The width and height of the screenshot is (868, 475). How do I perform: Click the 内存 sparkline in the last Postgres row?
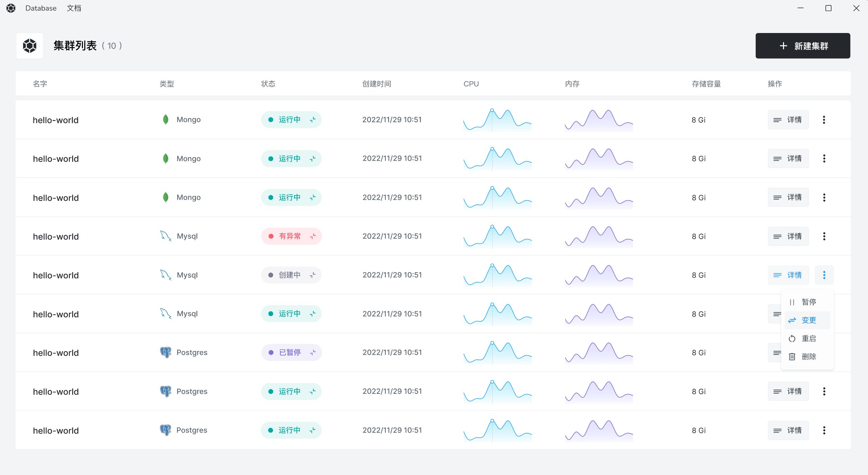tap(599, 431)
